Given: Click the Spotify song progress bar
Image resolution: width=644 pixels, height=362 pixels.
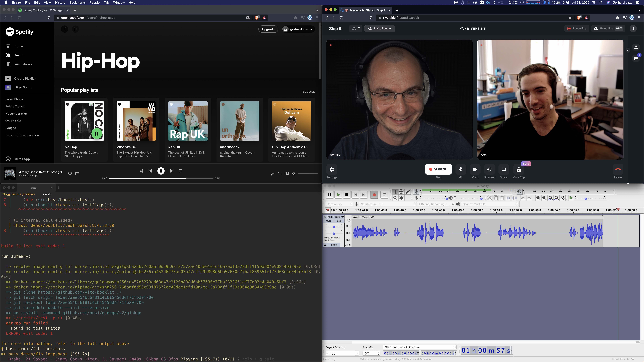Looking at the screenshot, I should pos(161,178).
